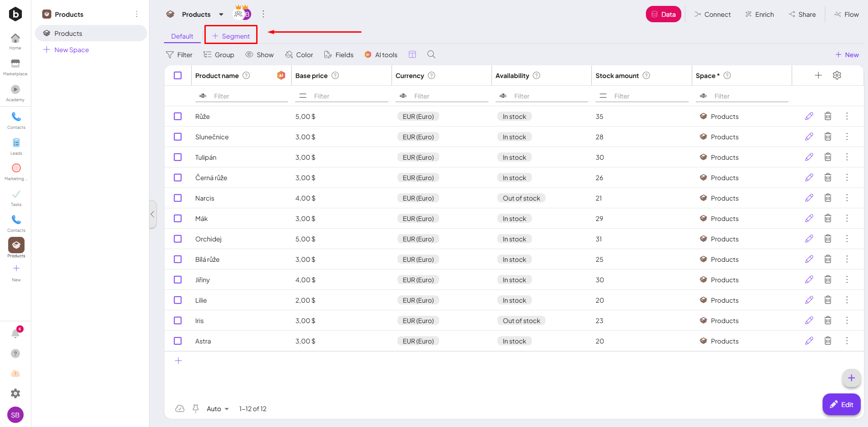Tick the select-all header checkbox
The height and width of the screenshot is (427, 868).
pos(178,75)
